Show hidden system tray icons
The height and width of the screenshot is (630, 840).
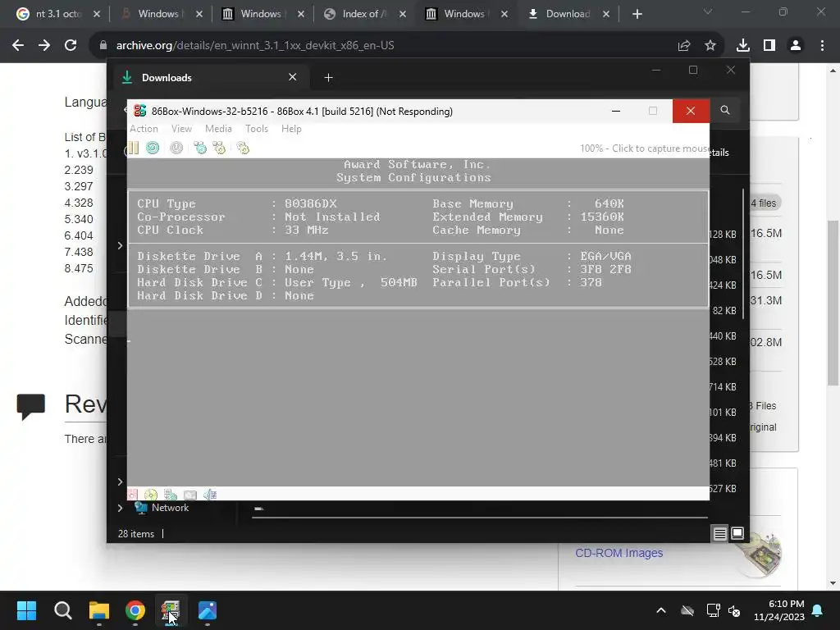(661, 610)
